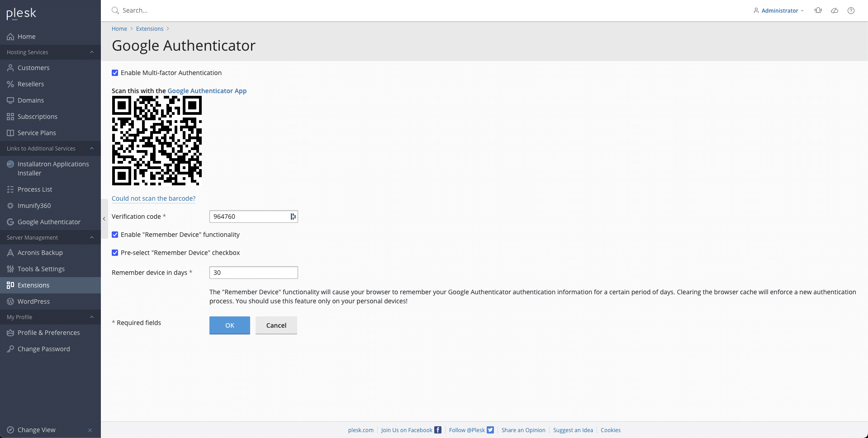Click Share an Opinion footer link
This screenshot has height=438, width=868.
523,430
